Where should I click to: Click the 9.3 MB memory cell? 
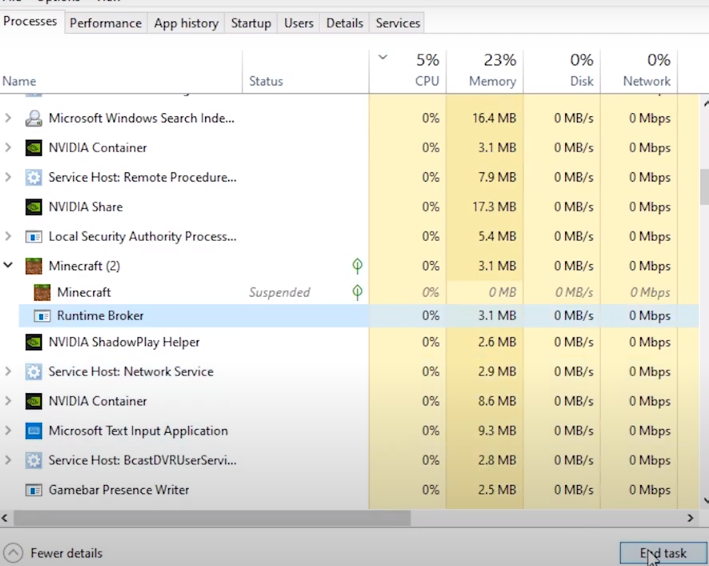pyautogui.click(x=497, y=431)
